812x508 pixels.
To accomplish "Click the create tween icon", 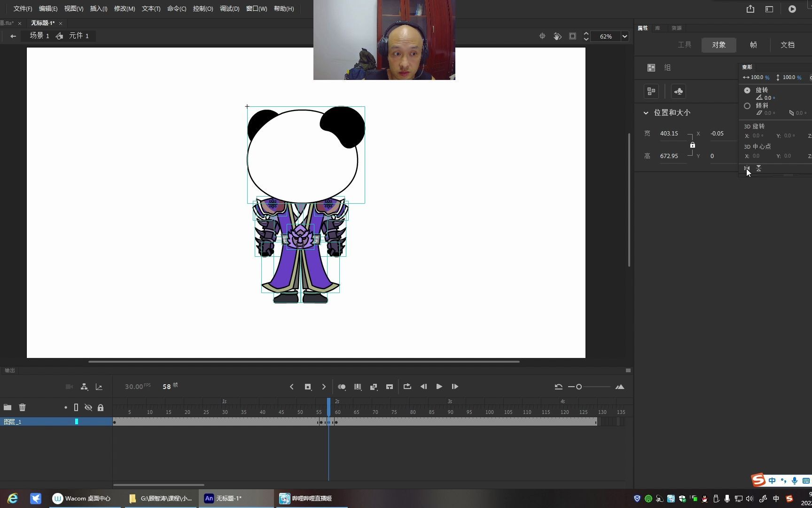I will click(x=374, y=387).
